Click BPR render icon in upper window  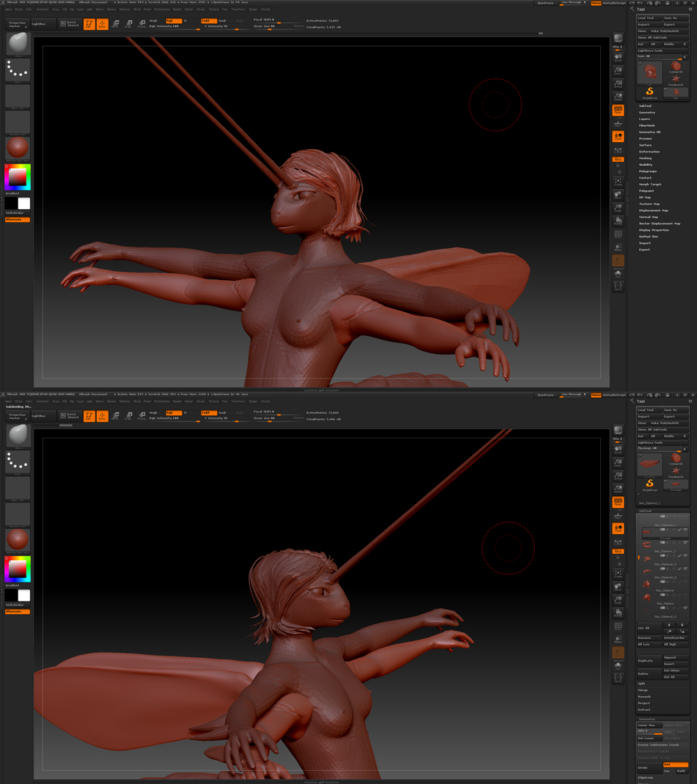618,39
